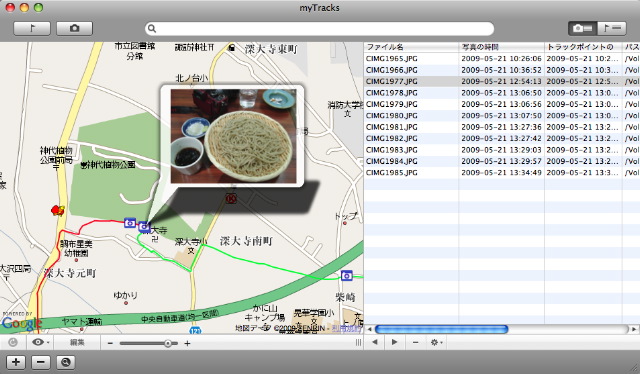The height and width of the screenshot is (374, 640).
Task: Sort by ファイル名 column header
Action: click(x=411, y=47)
